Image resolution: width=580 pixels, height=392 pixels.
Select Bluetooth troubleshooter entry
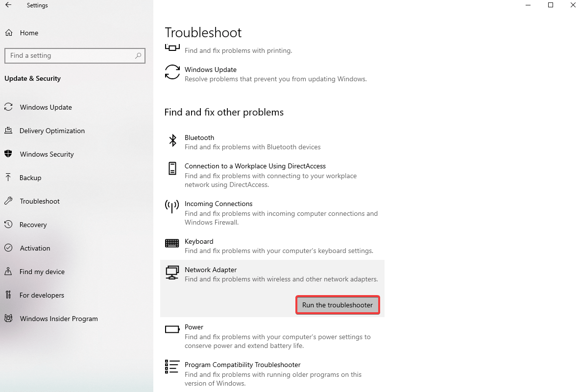tap(272, 142)
